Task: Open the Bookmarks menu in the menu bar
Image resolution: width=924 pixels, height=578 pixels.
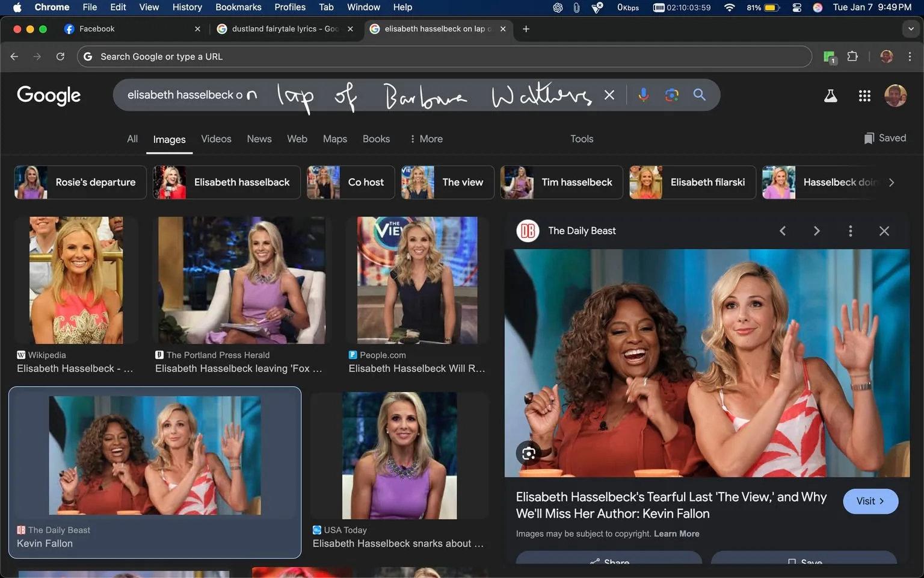Action: tap(238, 7)
